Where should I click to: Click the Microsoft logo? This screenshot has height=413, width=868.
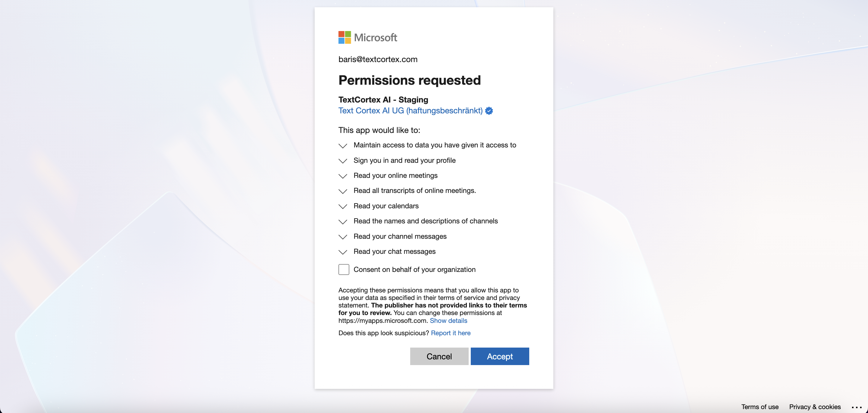367,37
